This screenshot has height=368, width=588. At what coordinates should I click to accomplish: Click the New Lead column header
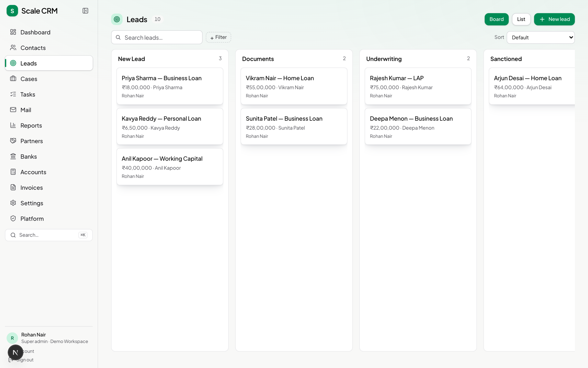[131, 59]
